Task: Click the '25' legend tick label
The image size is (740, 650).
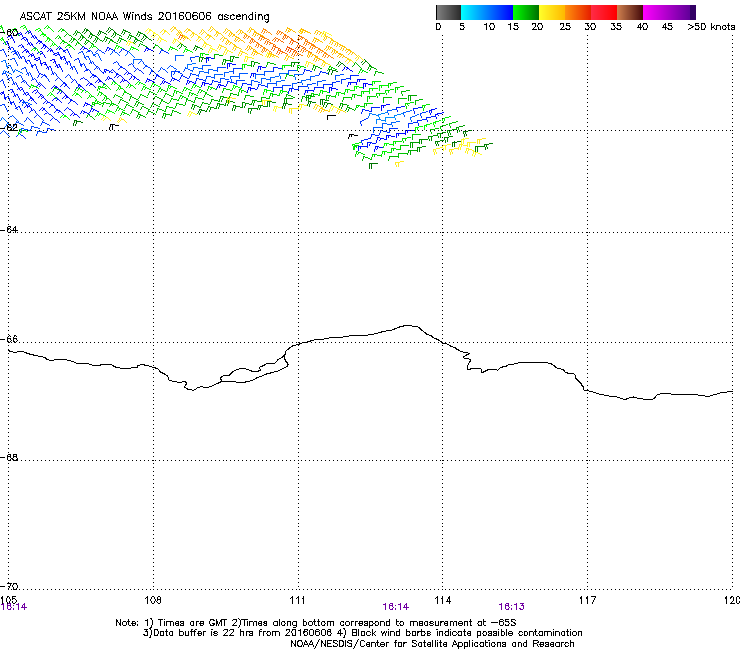Action: (565, 27)
